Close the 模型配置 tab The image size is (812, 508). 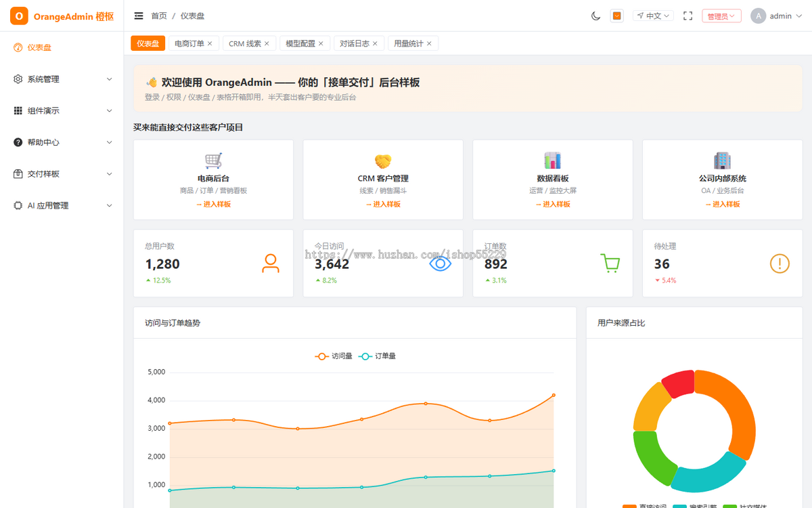pyautogui.click(x=321, y=43)
